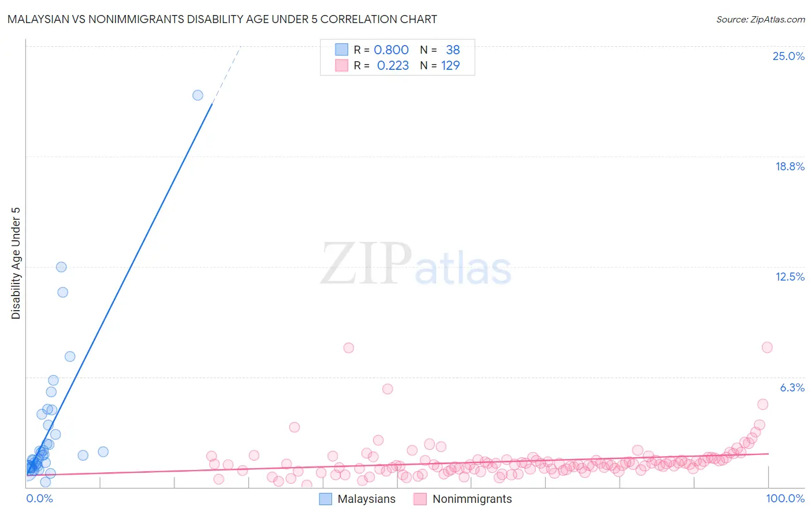Click the blue data point near 12.5%
The image size is (812, 515).
point(61,267)
